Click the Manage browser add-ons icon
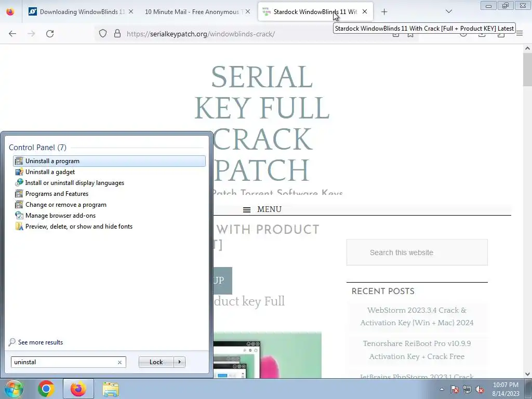532x399 pixels. coord(19,216)
